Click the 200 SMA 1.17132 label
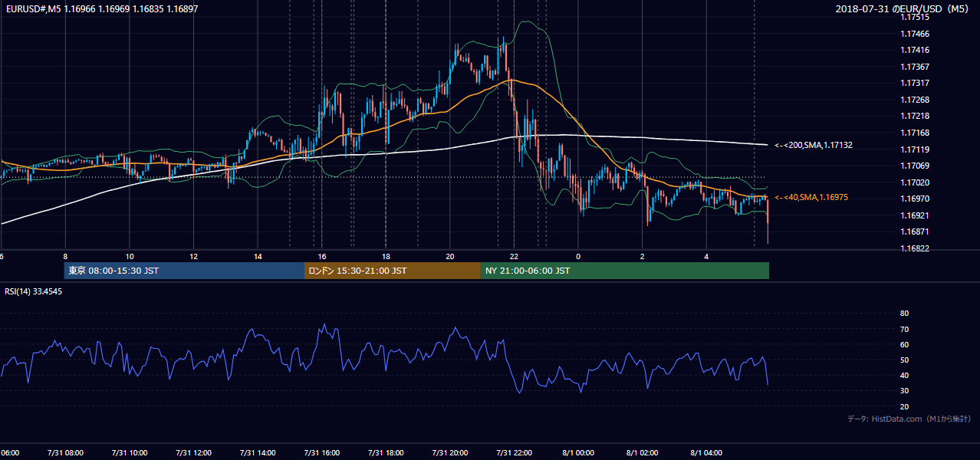 (814, 145)
